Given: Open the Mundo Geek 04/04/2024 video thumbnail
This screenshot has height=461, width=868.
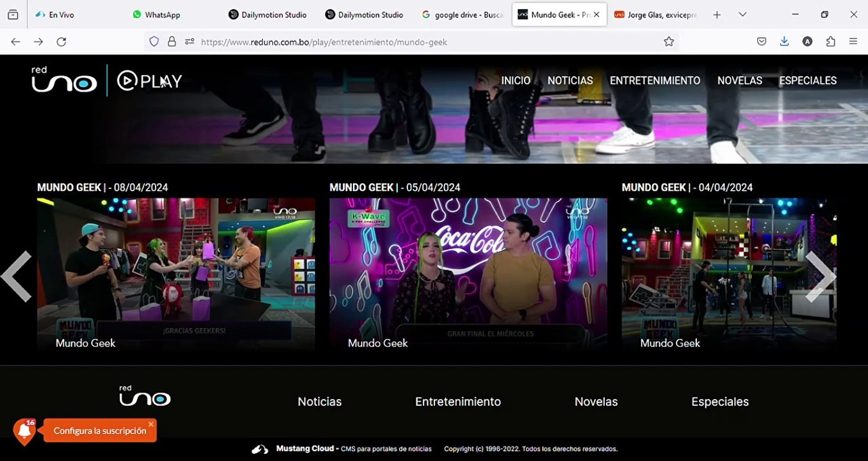Looking at the screenshot, I should click(x=729, y=275).
